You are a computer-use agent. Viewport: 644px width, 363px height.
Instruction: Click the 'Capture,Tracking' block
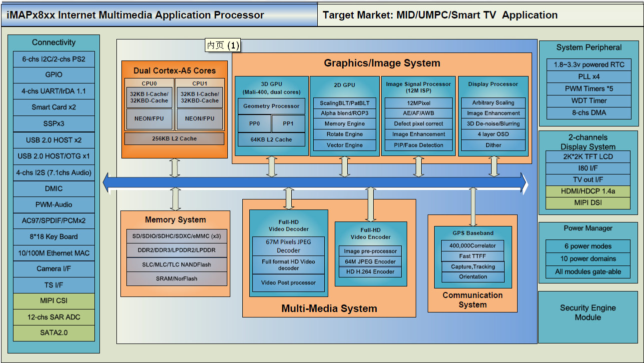[473, 266]
